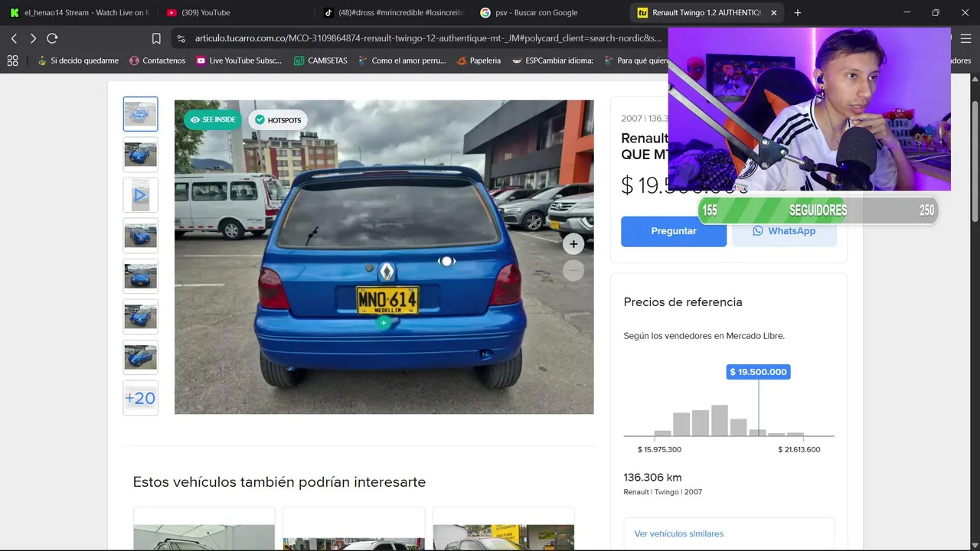Click the tallest bar in price histogram
980x551 pixels.
[719, 420]
